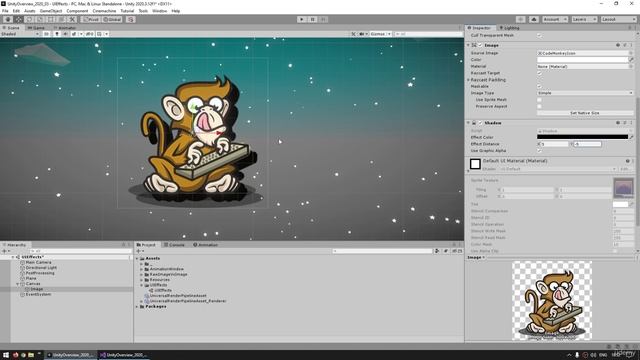Open Image component help icon
640x360 pixels.
(618, 45)
